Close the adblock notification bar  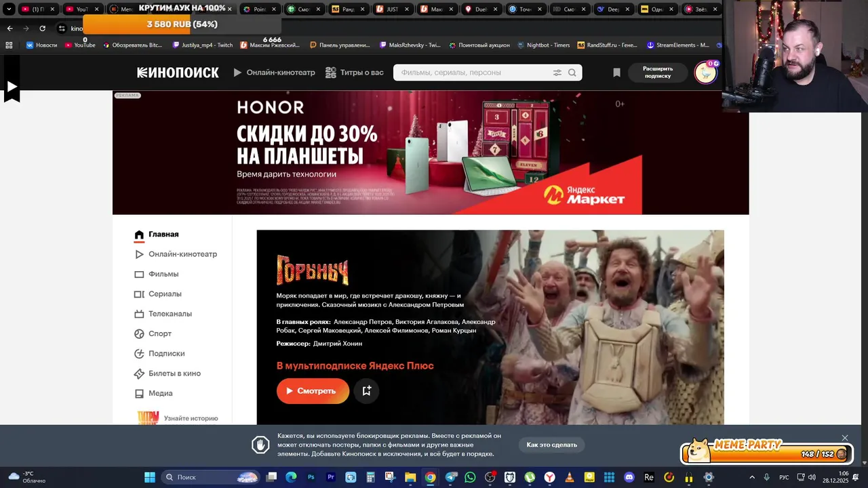click(845, 438)
